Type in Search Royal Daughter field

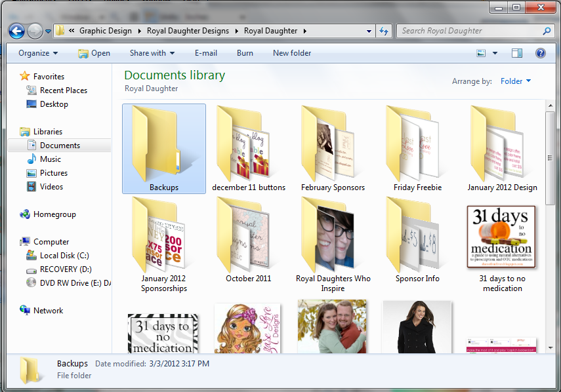pyautogui.click(x=469, y=31)
